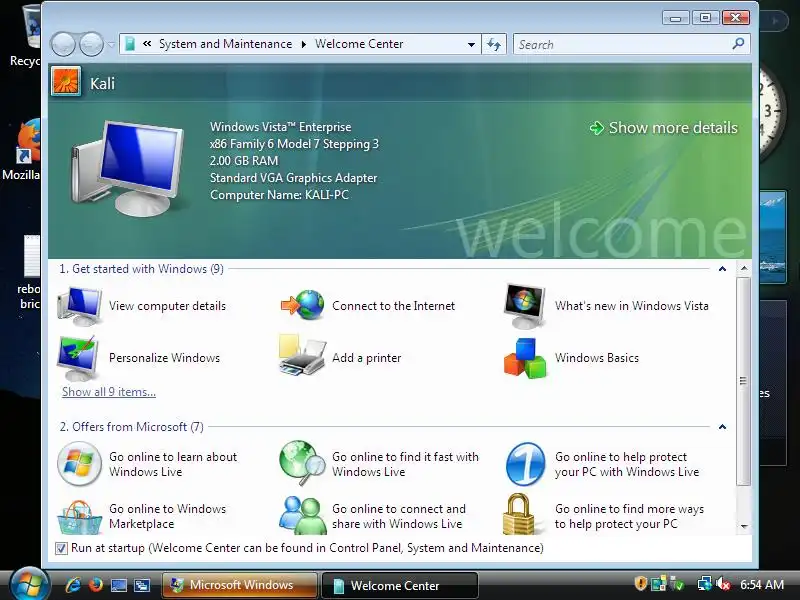The image size is (800, 600).
Task: Open the address bar dropdown arrow
Action: [x=471, y=44]
